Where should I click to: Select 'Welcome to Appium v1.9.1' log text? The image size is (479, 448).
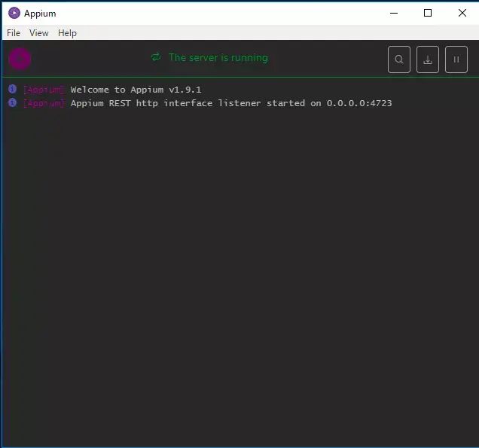pos(136,90)
